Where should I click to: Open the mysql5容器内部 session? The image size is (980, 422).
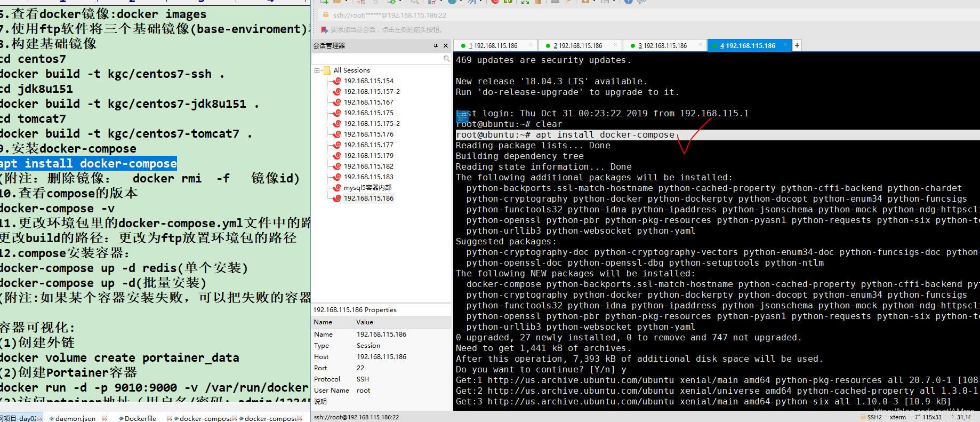(367, 188)
